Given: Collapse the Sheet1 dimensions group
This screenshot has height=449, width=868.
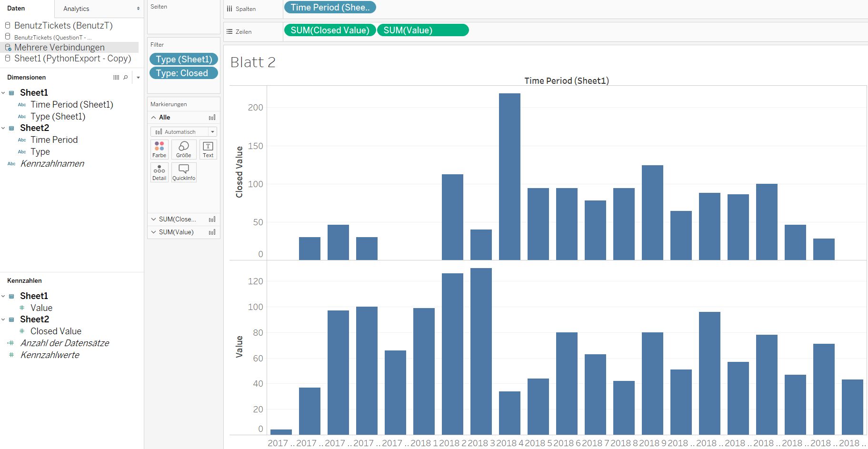Looking at the screenshot, I should point(3,93).
